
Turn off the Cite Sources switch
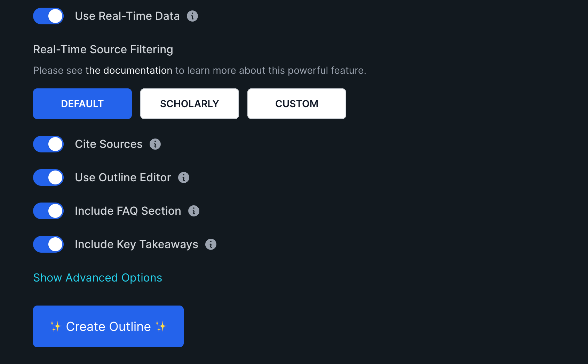(x=48, y=144)
